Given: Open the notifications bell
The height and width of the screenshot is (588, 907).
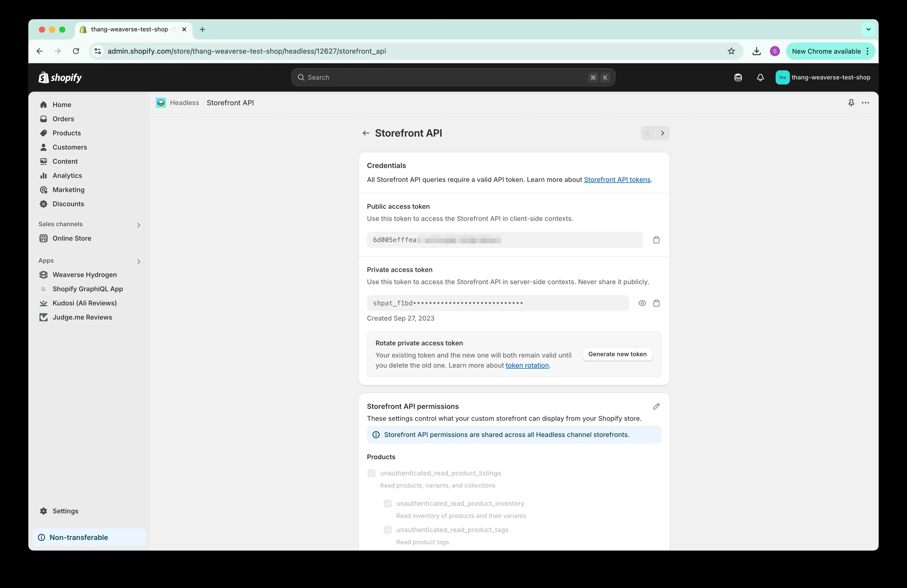Looking at the screenshot, I should [x=760, y=77].
